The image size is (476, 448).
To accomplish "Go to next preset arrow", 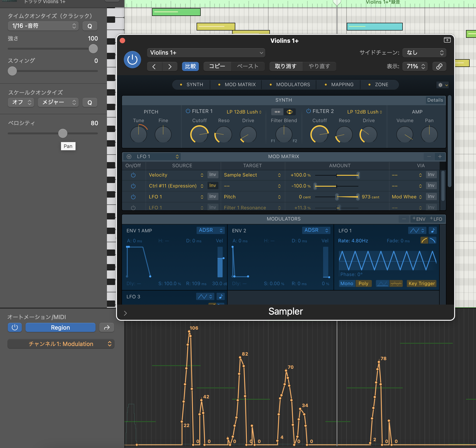I will 170,66.
